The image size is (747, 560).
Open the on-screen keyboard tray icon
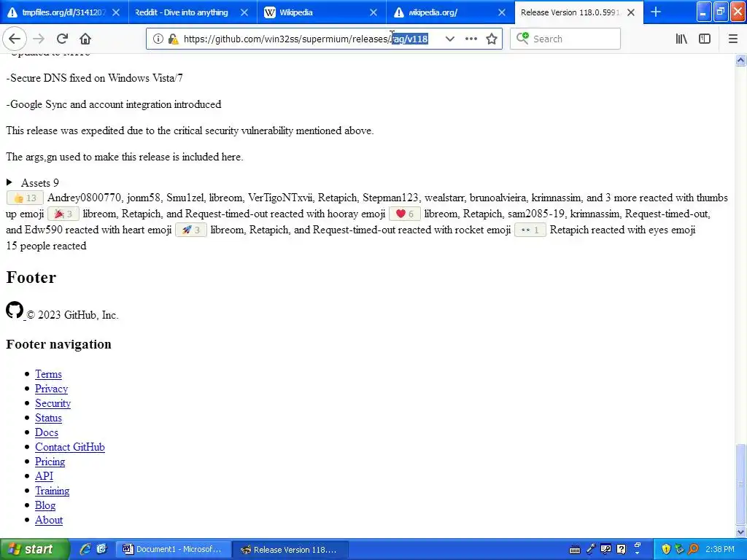click(x=575, y=550)
